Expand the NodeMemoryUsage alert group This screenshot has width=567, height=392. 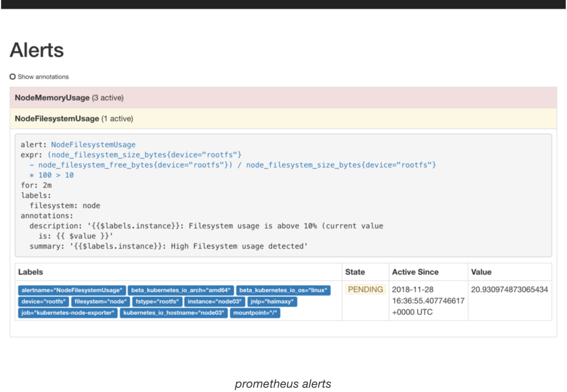click(x=283, y=98)
